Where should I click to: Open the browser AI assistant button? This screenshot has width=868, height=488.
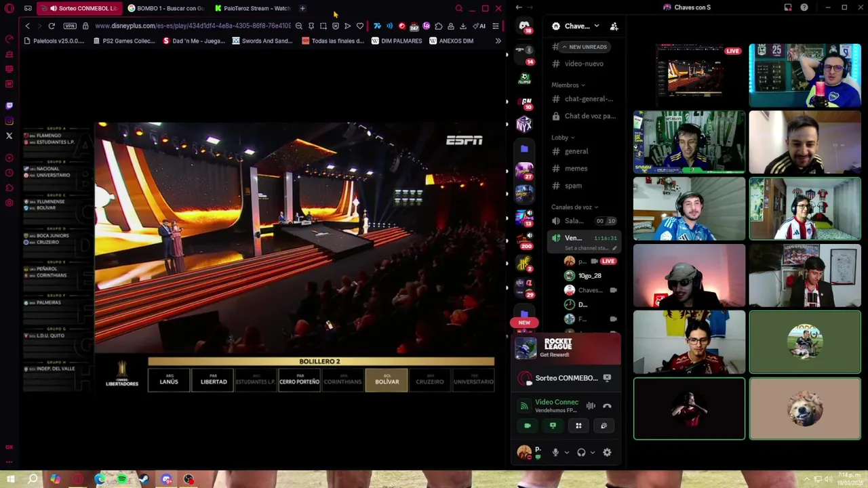pyautogui.click(x=479, y=26)
